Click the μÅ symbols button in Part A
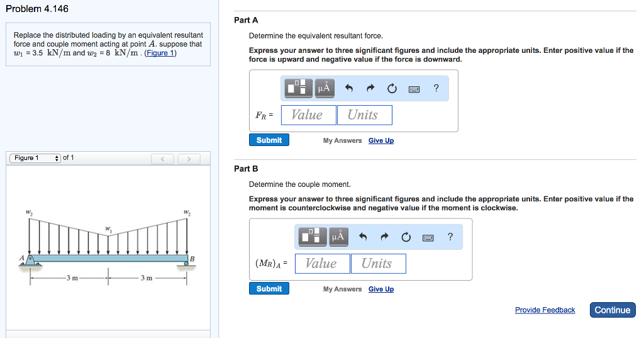Screen dimensions: 644x338 [324, 89]
